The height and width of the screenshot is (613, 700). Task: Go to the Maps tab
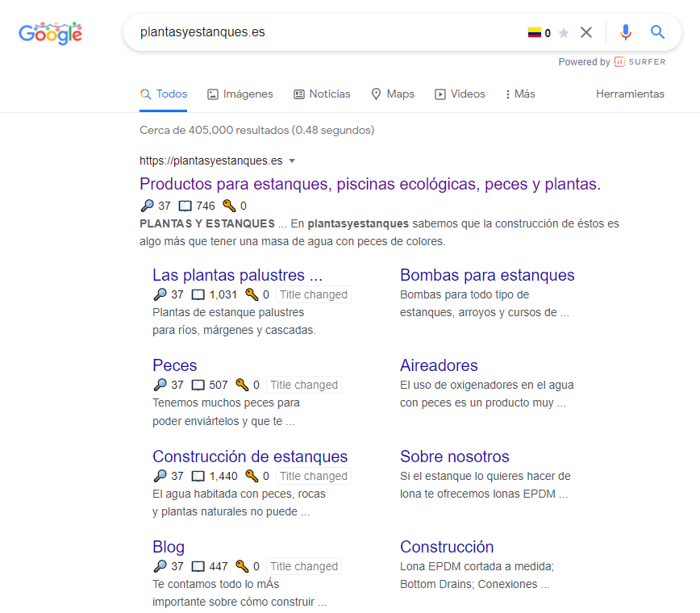[393, 94]
